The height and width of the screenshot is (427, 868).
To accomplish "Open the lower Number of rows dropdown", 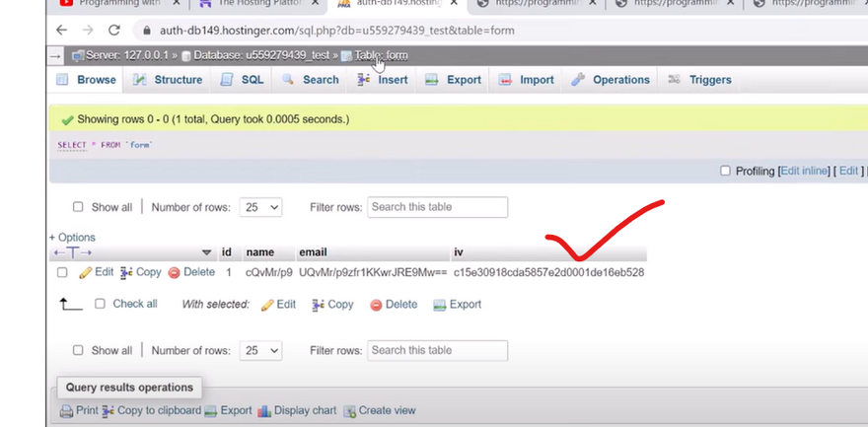I will tap(261, 350).
